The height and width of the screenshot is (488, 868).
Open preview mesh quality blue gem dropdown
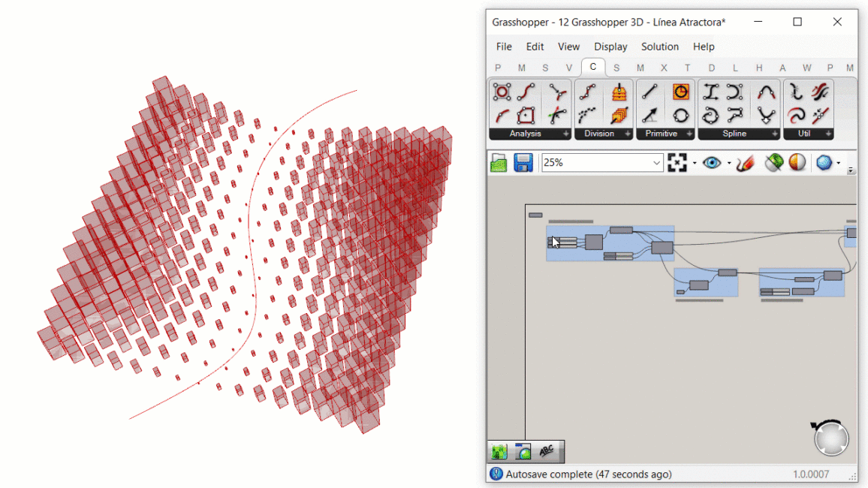(x=839, y=163)
